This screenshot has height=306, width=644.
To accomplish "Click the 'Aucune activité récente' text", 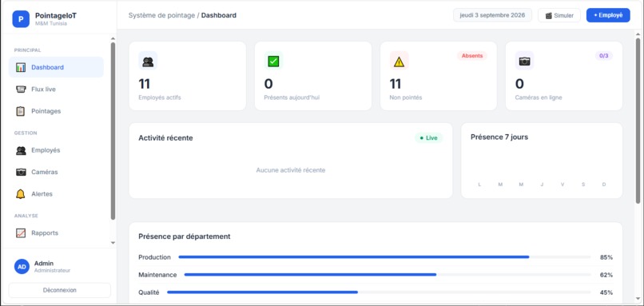I will 291,170.
